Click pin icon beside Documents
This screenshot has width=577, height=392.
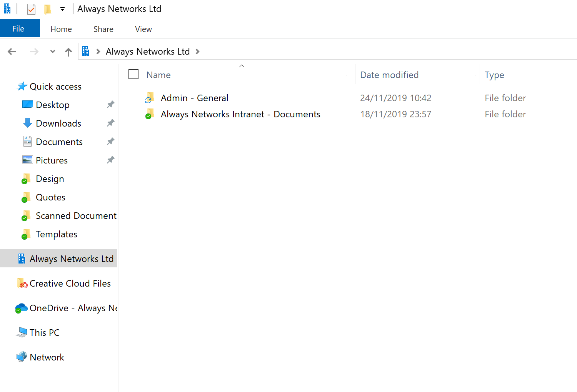111,142
